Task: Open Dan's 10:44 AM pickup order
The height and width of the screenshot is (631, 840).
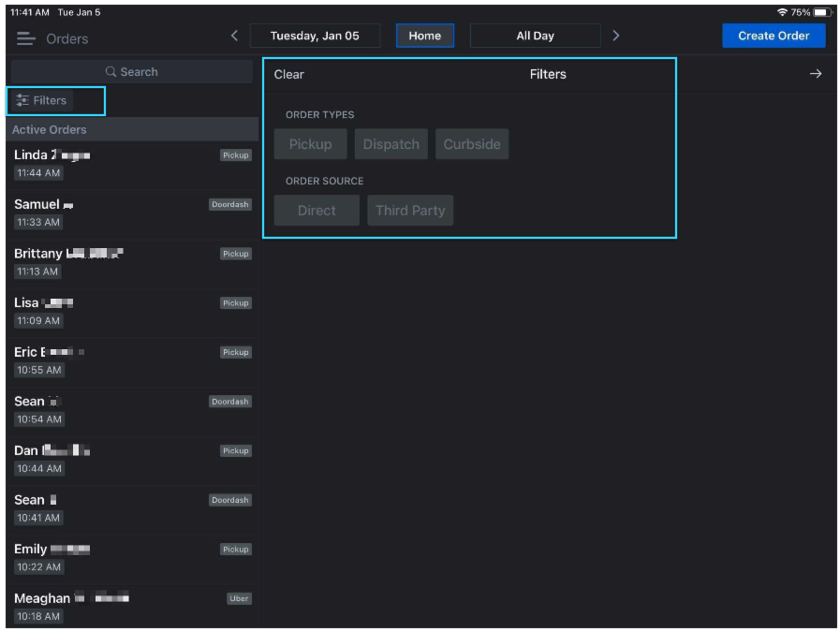Action: click(x=132, y=461)
